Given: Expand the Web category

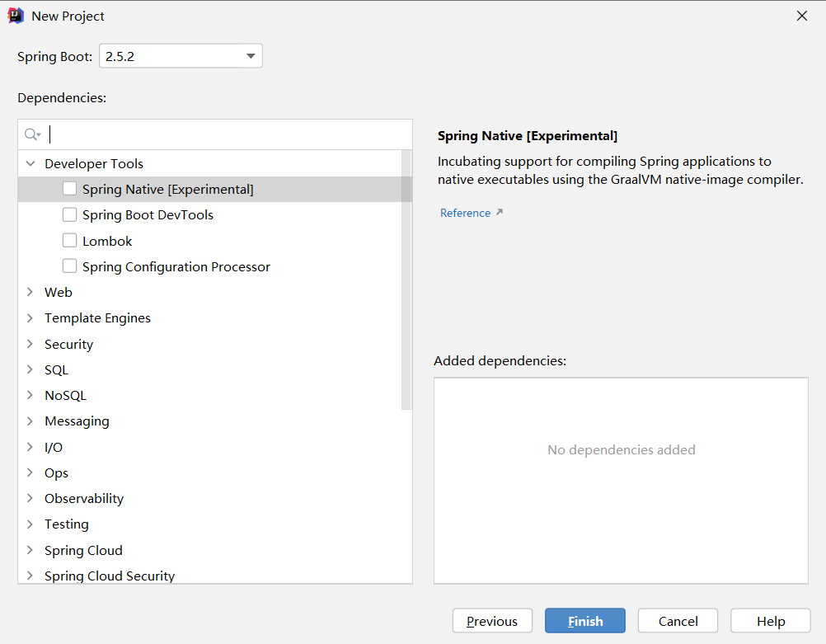Looking at the screenshot, I should tap(30, 292).
